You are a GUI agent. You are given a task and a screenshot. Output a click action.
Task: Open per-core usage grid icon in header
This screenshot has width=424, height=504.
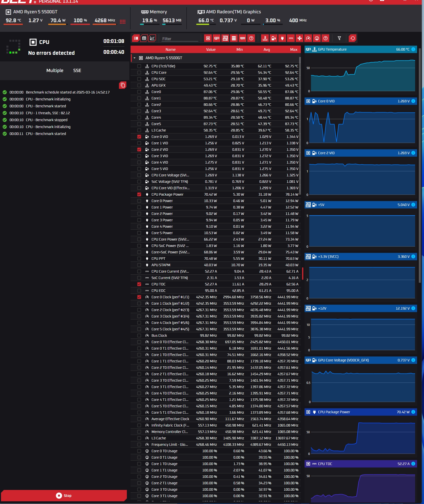123,21
